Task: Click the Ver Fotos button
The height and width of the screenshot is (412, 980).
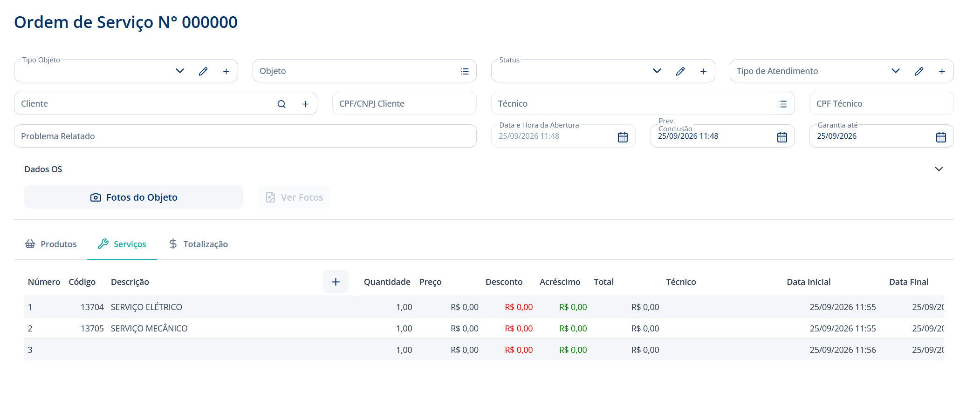Action: 294,197
